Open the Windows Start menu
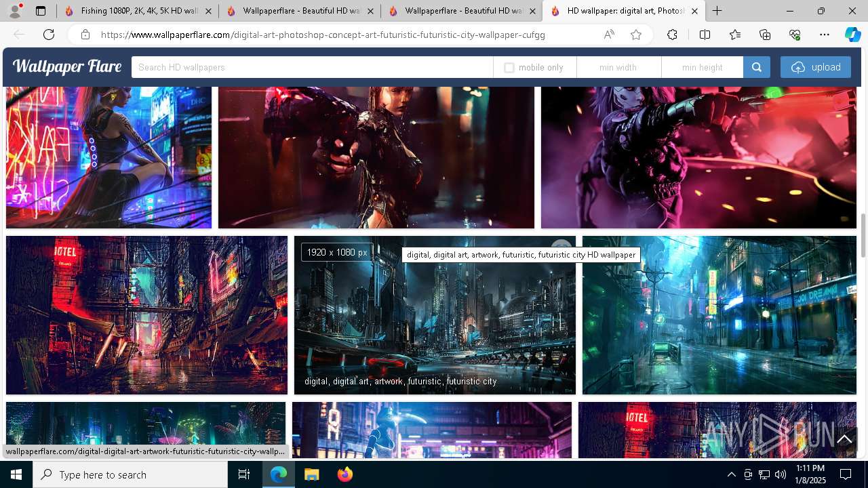The width and height of the screenshot is (868, 488). point(16,474)
